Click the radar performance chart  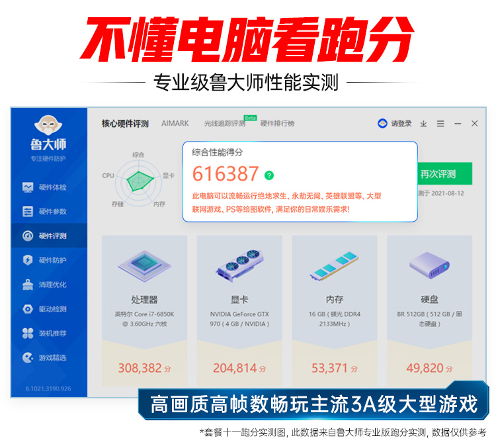click(x=139, y=181)
